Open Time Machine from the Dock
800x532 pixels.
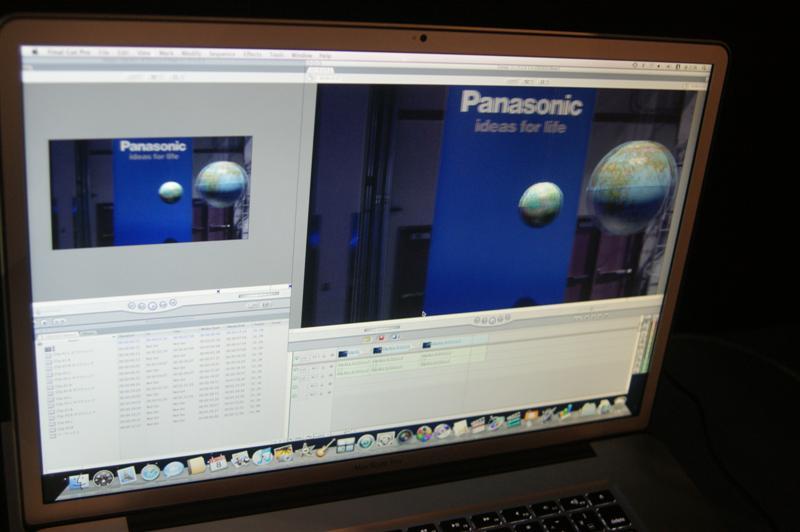[366, 442]
